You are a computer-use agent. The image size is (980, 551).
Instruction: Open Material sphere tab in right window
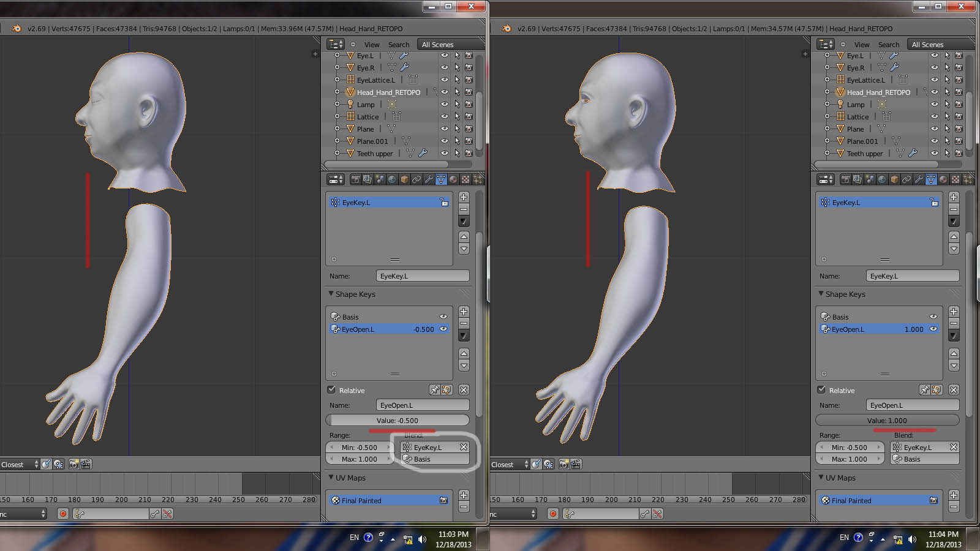click(x=943, y=179)
